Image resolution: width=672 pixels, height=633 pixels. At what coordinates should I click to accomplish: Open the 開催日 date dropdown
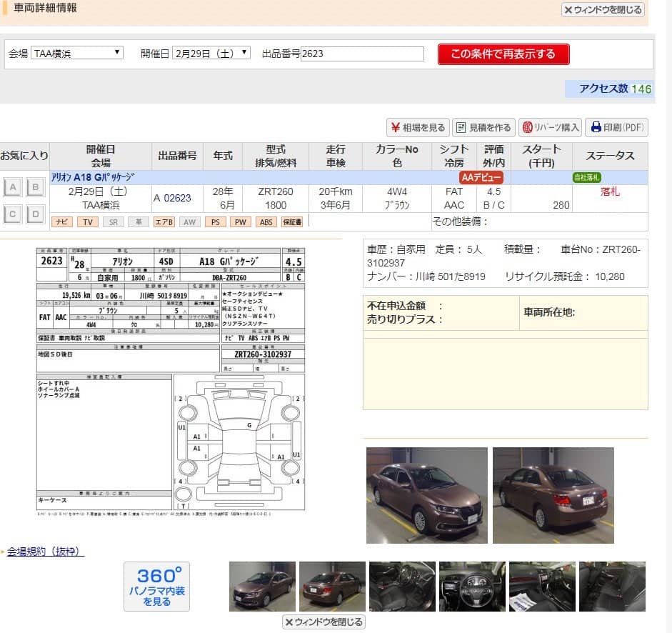[211, 53]
